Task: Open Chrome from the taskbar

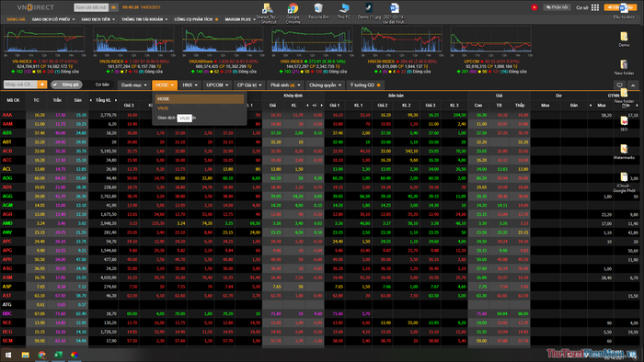Action: (42, 355)
